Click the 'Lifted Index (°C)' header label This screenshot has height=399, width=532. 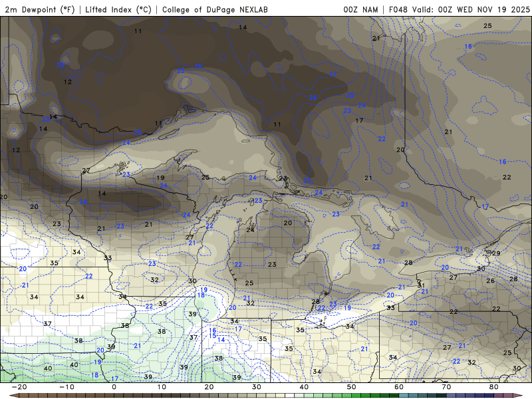(118, 9)
